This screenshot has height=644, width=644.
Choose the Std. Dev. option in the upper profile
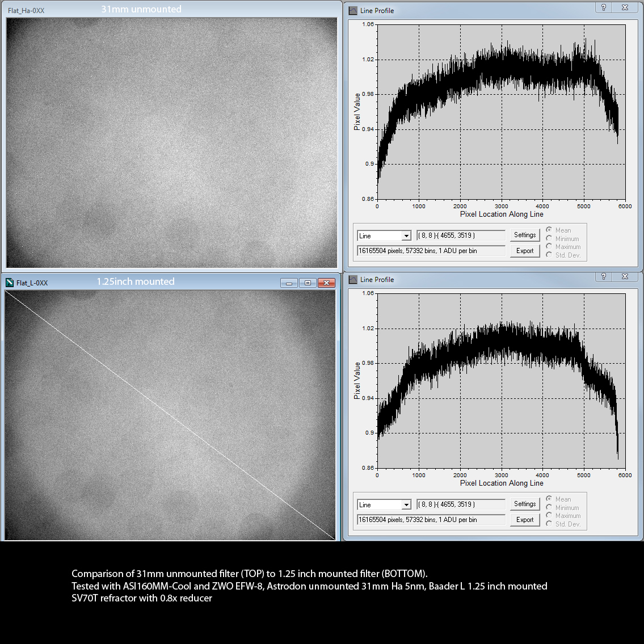pyautogui.click(x=549, y=255)
